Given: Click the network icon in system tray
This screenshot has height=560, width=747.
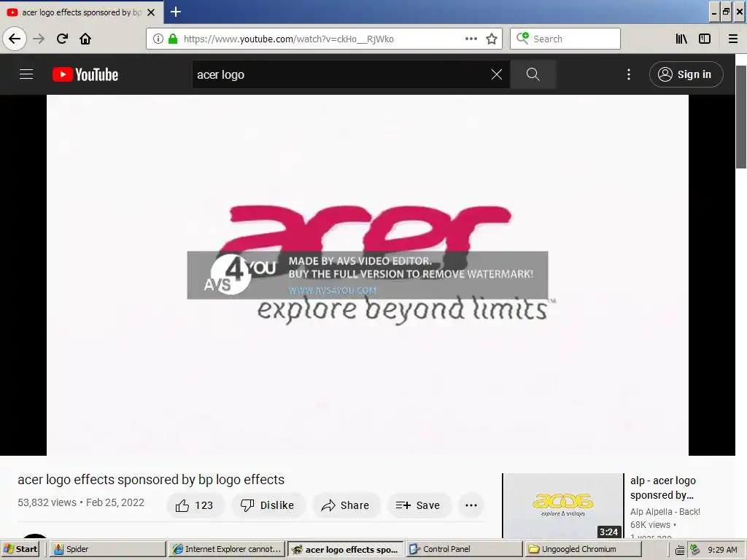Looking at the screenshot, I should pyautogui.click(x=695, y=550).
